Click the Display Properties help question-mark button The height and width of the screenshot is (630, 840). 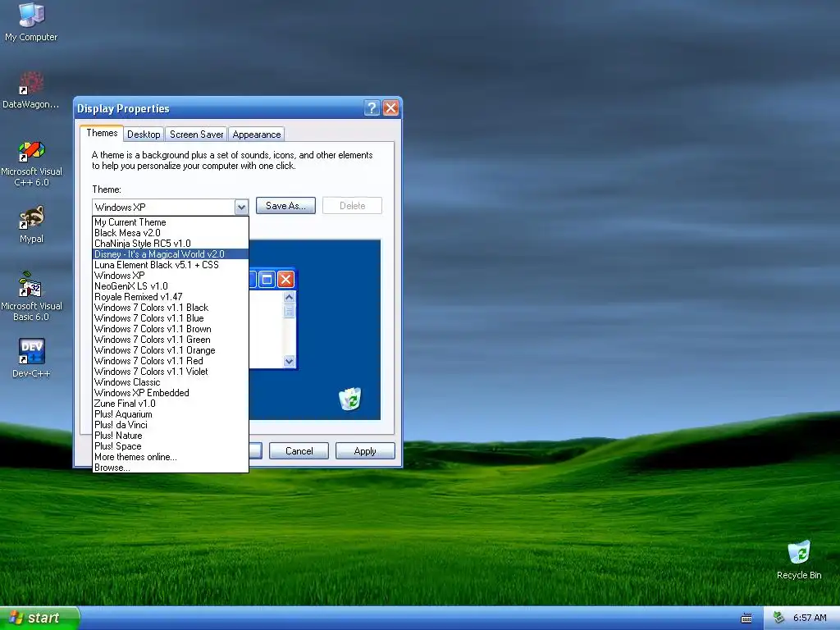click(x=372, y=108)
